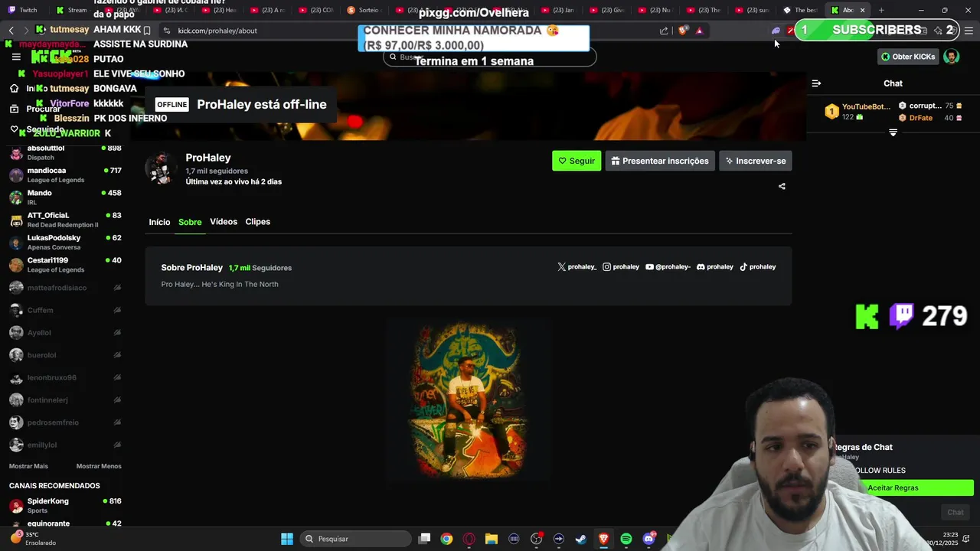
Task: Open the Cestari1199 channel
Action: pos(65,265)
